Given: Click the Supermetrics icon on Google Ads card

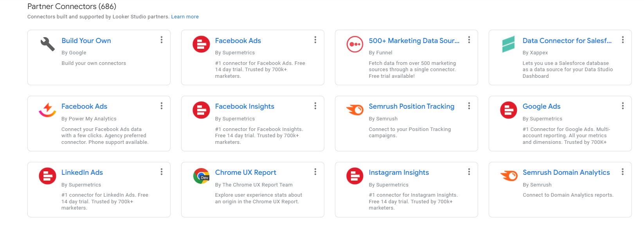Looking at the screenshot, I should [x=509, y=110].
